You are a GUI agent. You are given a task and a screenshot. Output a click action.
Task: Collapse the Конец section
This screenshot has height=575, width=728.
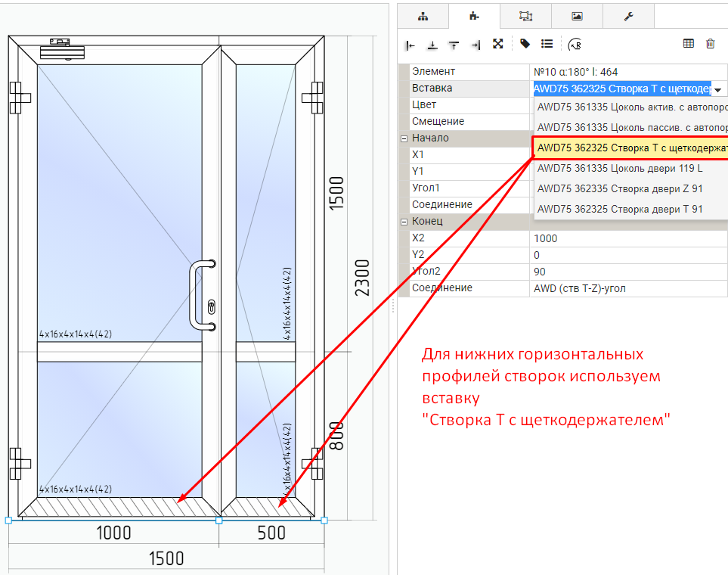pyautogui.click(x=404, y=222)
